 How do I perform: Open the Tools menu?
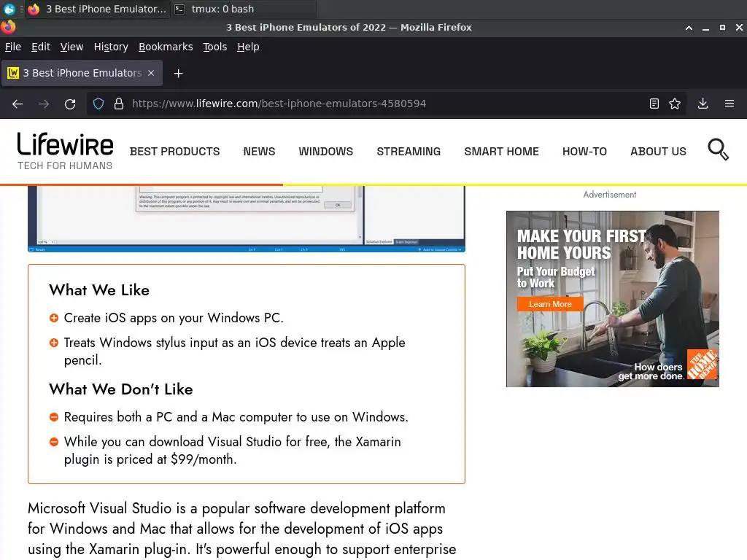click(215, 47)
